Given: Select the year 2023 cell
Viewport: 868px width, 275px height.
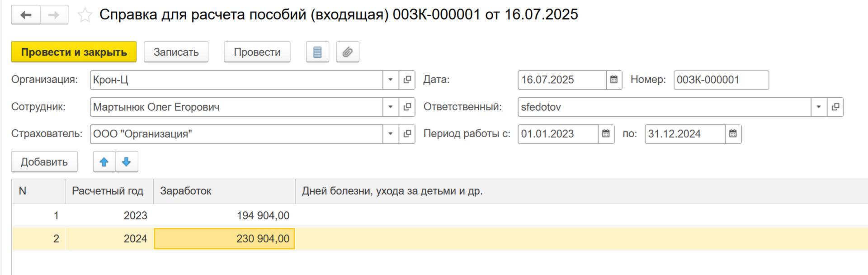Looking at the screenshot, I should [109, 215].
